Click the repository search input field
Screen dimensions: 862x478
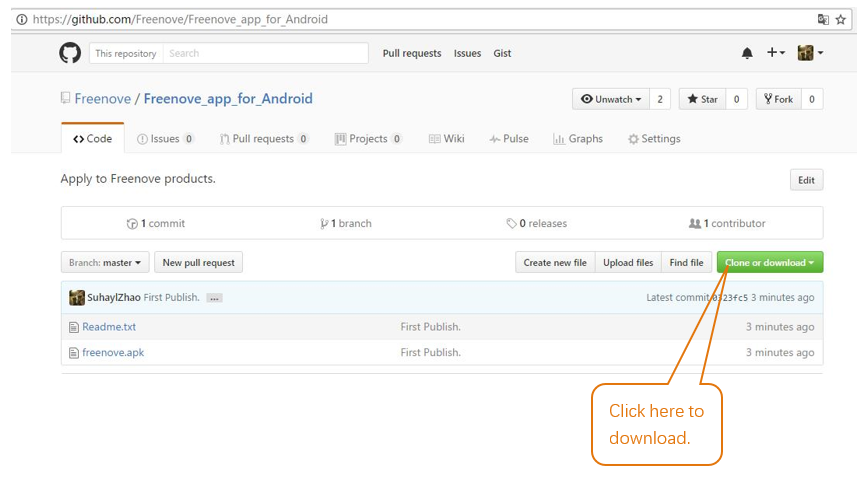(x=266, y=53)
